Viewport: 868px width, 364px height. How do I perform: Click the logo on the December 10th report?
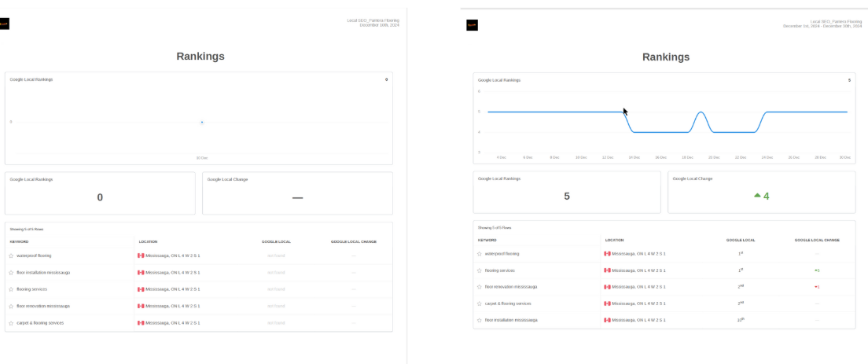(5, 24)
